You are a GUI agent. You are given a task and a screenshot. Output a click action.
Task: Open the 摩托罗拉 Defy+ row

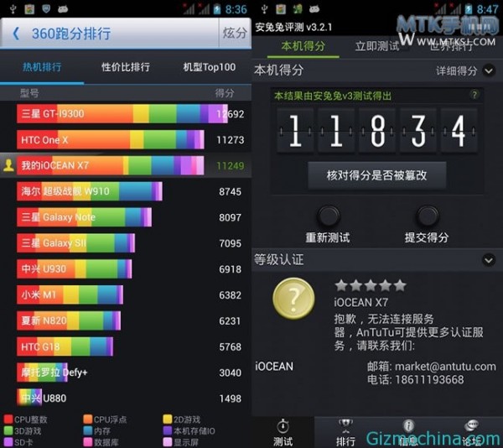(126, 372)
